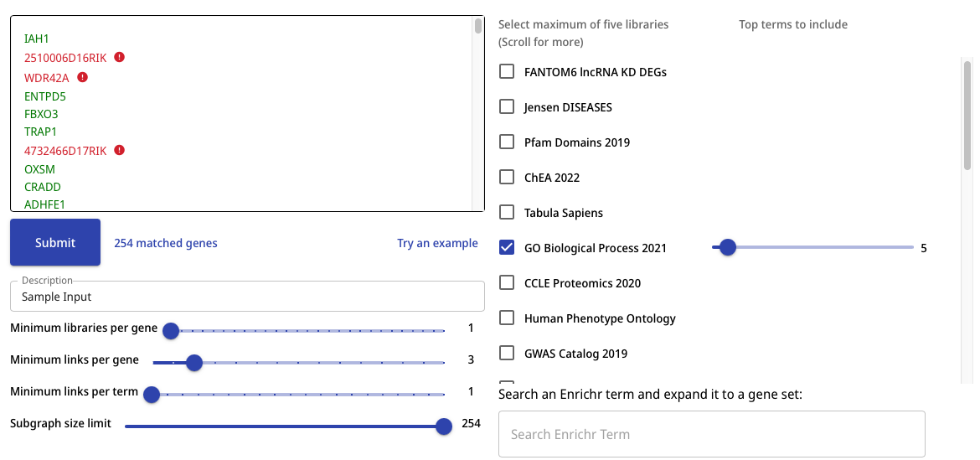Toggle the Tabula Sapiens checkbox
This screenshot has height=460, width=980.
pos(507,213)
